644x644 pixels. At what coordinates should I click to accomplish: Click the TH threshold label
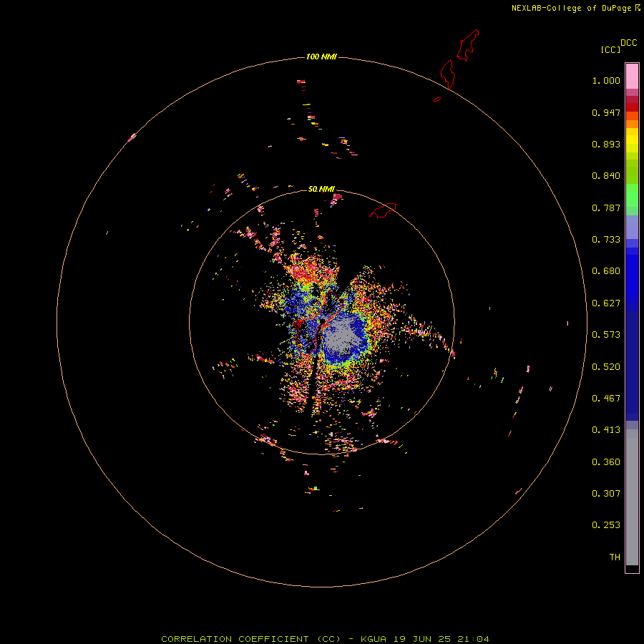click(615, 557)
